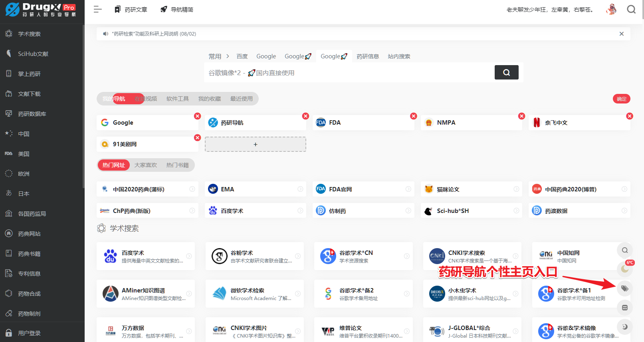Select the 热门书籍 tab
The height and width of the screenshot is (342, 644).
177,165
